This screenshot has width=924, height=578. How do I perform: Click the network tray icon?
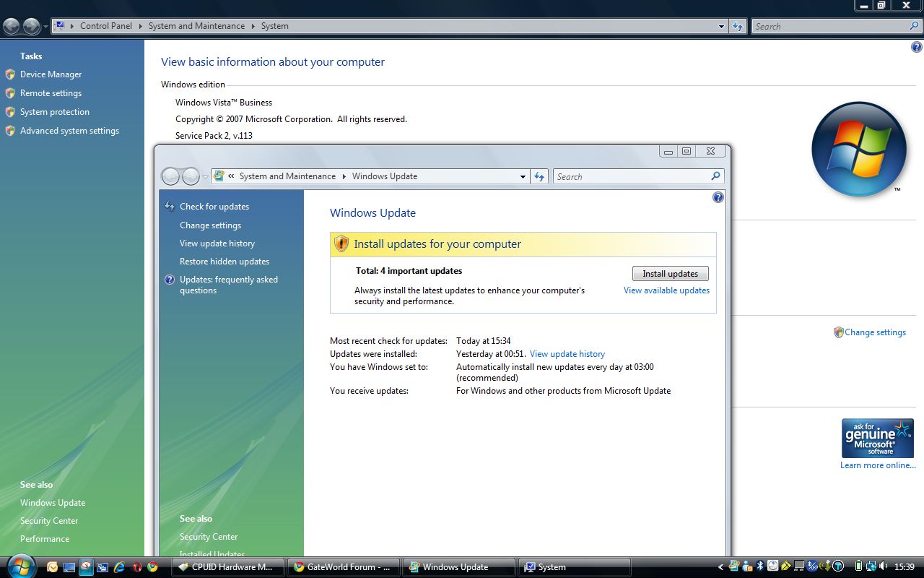[871, 566]
